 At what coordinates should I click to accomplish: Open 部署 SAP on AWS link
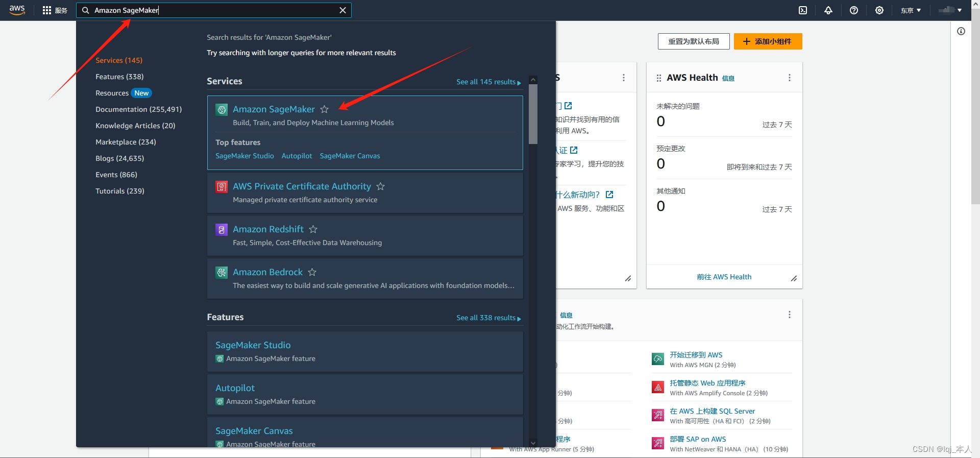pyautogui.click(x=698, y=439)
